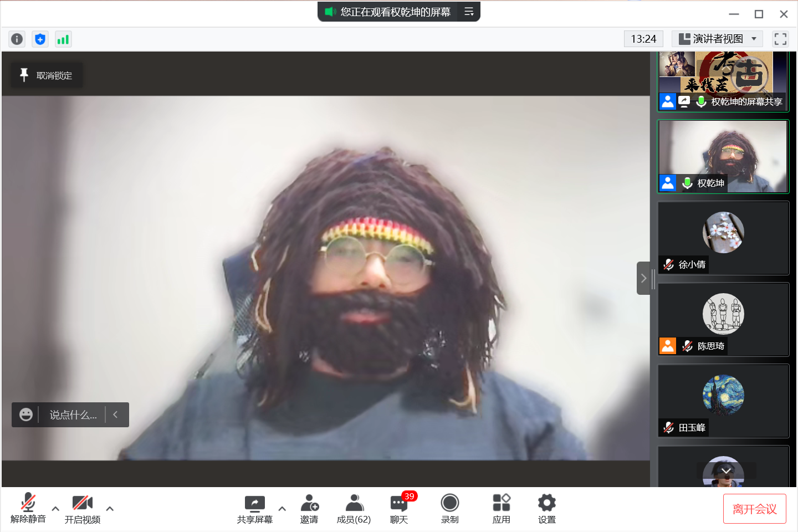798x532 pixels.
Task: Click the 说点什么 message input
Action: (x=73, y=415)
